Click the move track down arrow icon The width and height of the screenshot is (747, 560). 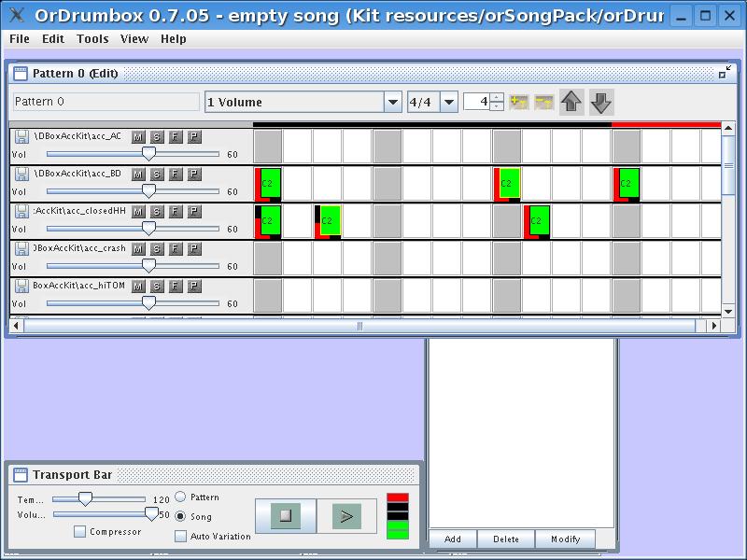tap(600, 102)
